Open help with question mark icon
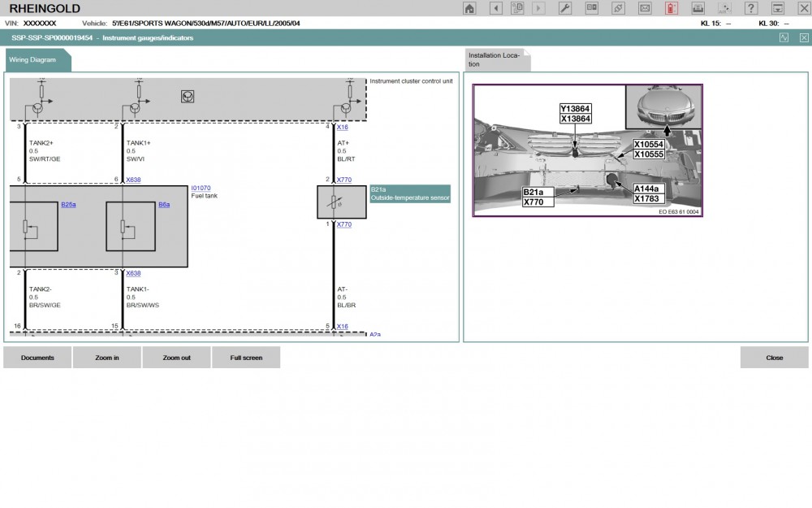 (x=751, y=8)
